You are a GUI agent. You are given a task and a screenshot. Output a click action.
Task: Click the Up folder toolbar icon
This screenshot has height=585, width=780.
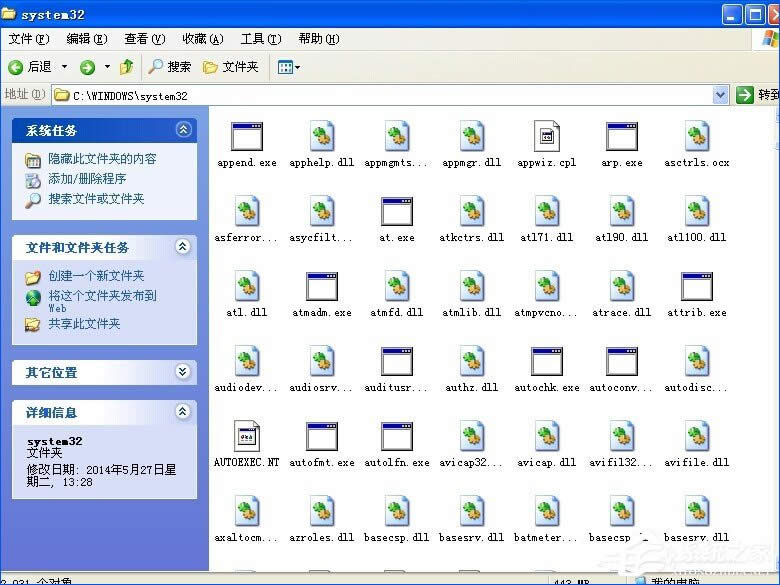(x=127, y=67)
